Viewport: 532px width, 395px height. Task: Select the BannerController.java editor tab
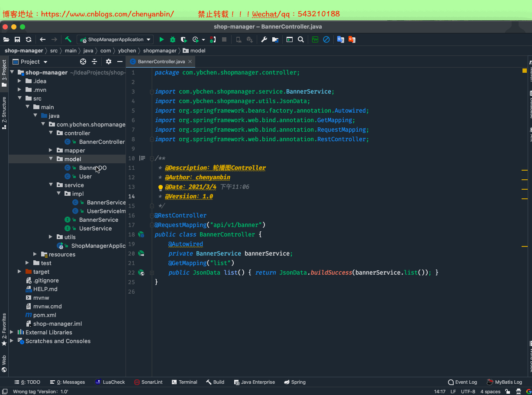pyautogui.click(x=161, y=62)
